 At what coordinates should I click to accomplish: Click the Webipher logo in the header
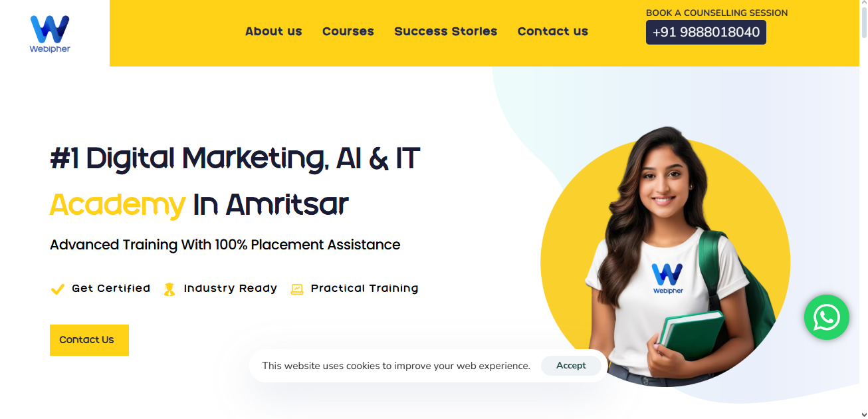(50, 33)
